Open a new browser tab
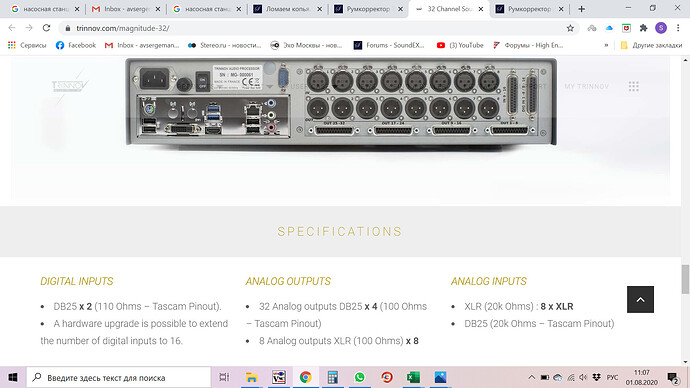Viewport: 690px width, 388px height. [x=581, y=9]
